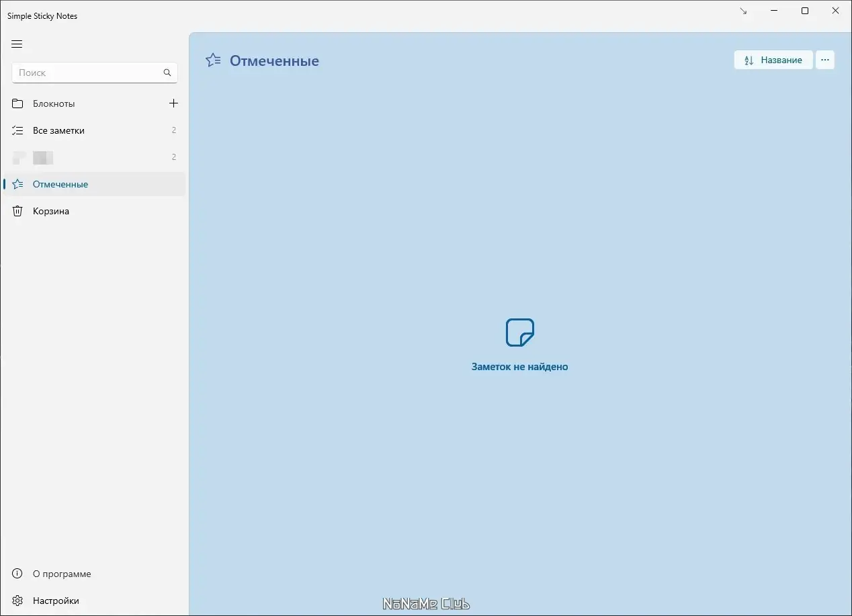852x616 pixels.
Task: Click the sticky note icon in empty state
Action: pos(520,333)
